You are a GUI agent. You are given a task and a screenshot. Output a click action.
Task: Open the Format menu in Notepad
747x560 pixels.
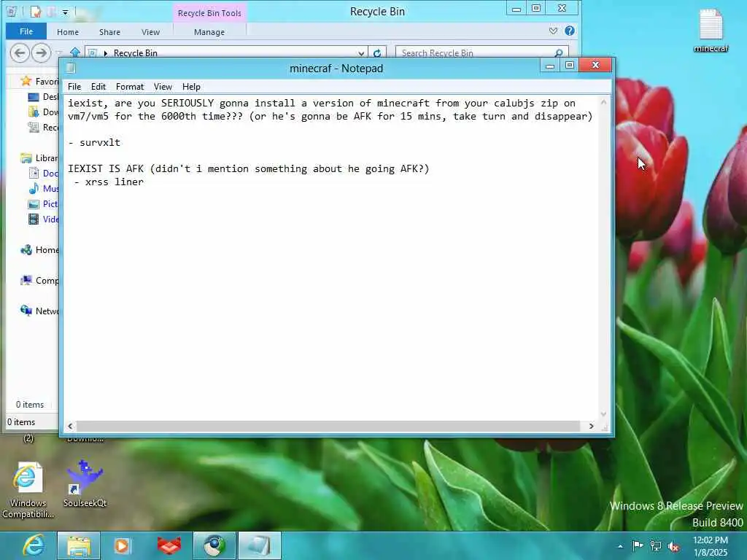130,87
